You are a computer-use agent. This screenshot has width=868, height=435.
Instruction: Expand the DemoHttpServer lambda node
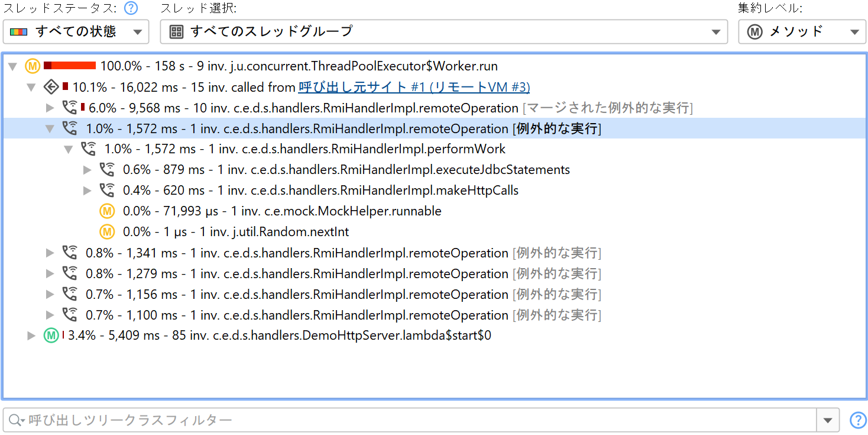(x=32, y=336)
